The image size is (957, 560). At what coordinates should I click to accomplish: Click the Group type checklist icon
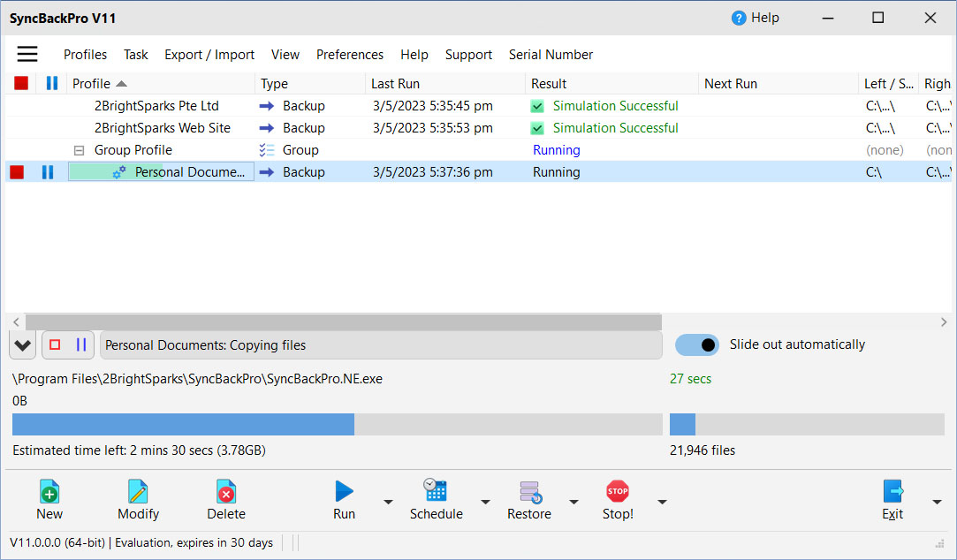pyautogui.click(x=267, y=150)
